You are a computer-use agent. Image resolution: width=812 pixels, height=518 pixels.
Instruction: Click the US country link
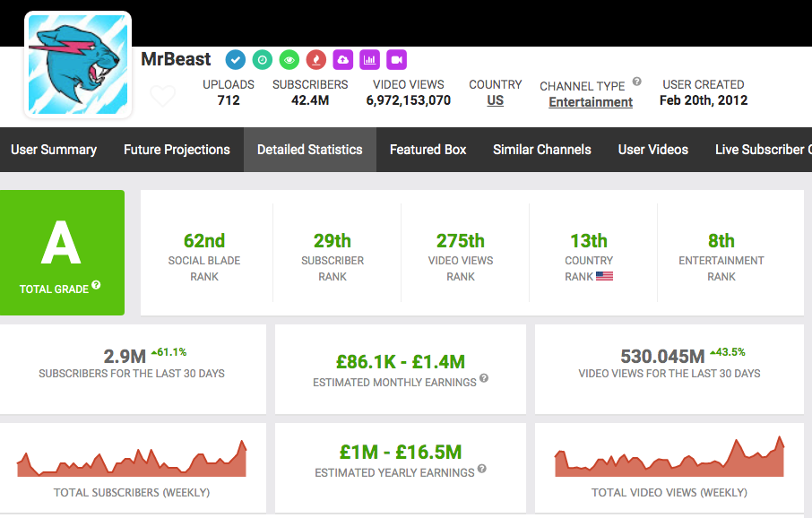click(x=495, y=100)
